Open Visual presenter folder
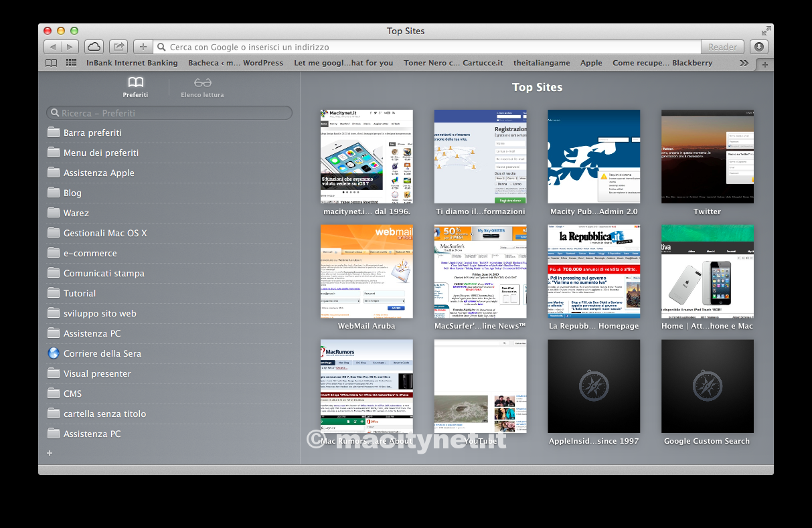812x528 pixels. 169,373
